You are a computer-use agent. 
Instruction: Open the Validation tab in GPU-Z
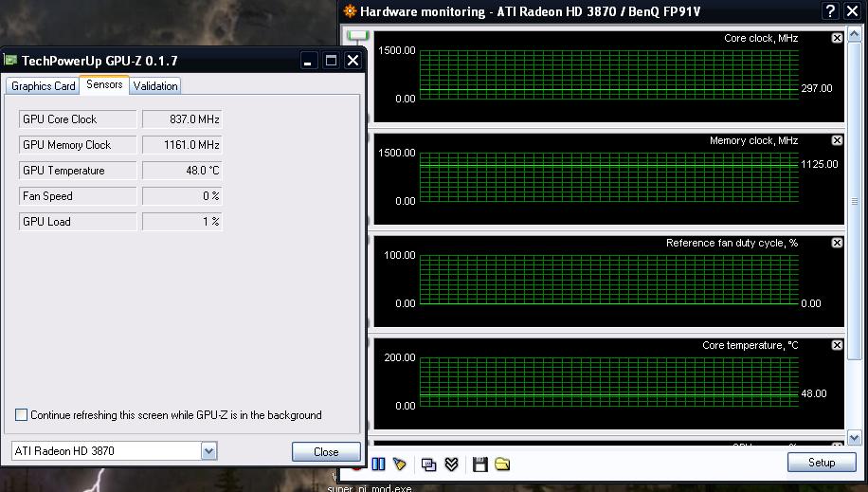point(155,86)
